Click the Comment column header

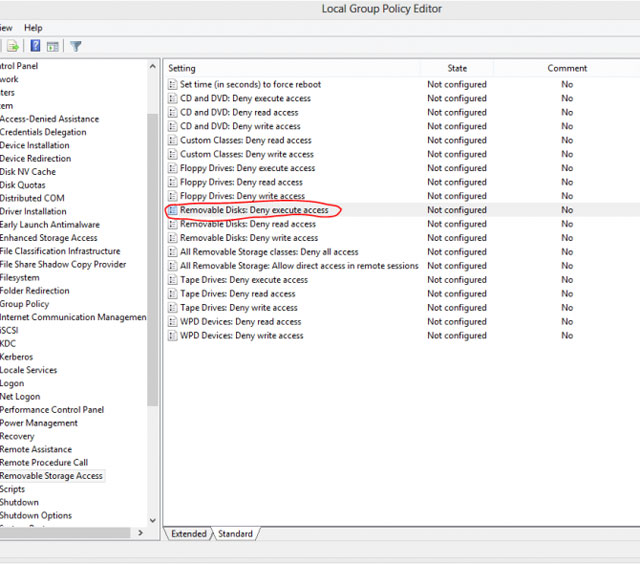click(x=567, y=68)
